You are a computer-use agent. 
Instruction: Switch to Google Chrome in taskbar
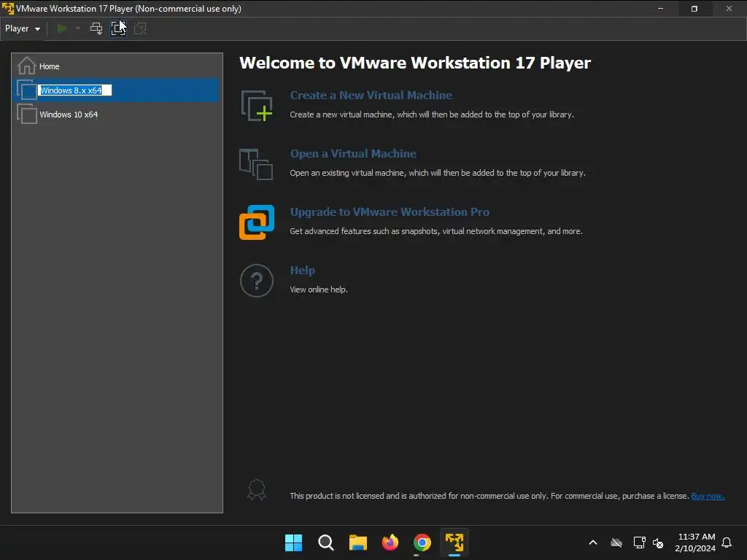(422, 542)
